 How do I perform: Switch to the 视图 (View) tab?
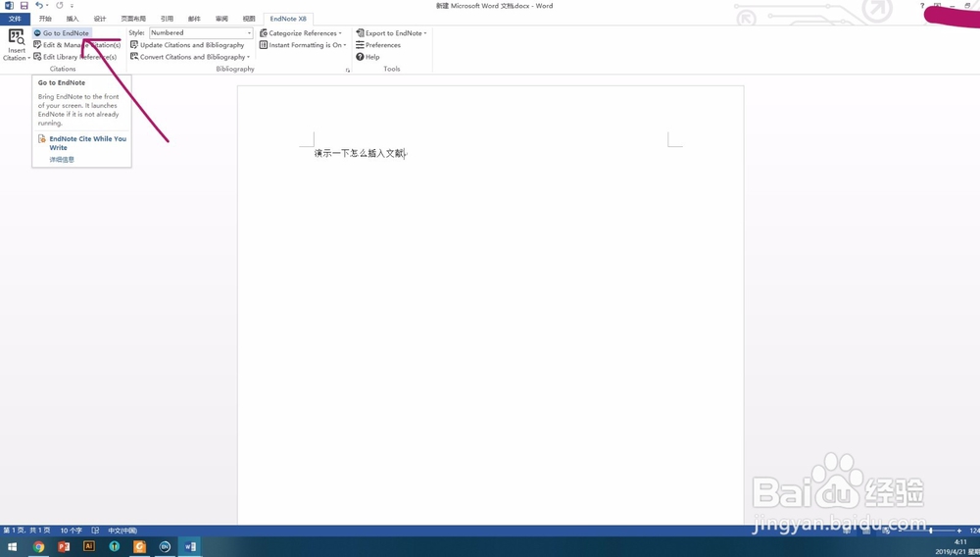[249, 19]
